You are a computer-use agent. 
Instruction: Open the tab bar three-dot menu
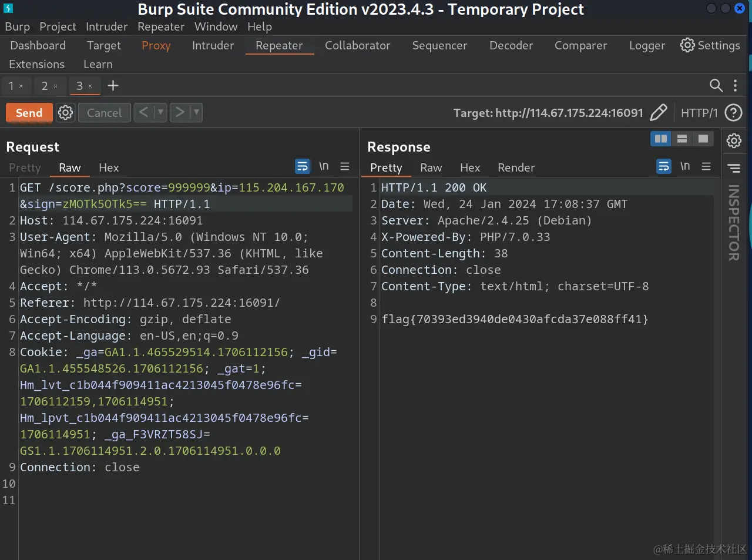[735, 86]
